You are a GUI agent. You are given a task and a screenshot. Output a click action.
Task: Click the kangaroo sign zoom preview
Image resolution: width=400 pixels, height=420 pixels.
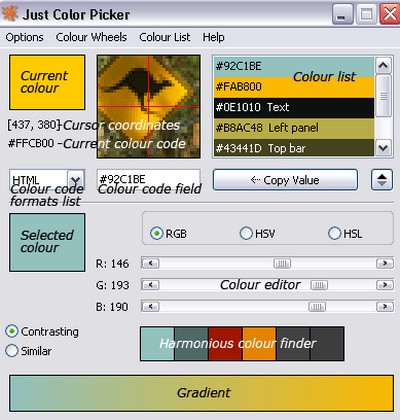click(x=149, y=106)
